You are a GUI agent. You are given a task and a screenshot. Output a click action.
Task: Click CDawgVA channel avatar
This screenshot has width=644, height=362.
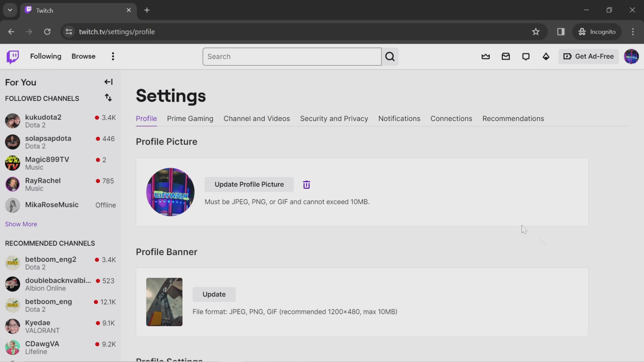click(x=13, y=348)
